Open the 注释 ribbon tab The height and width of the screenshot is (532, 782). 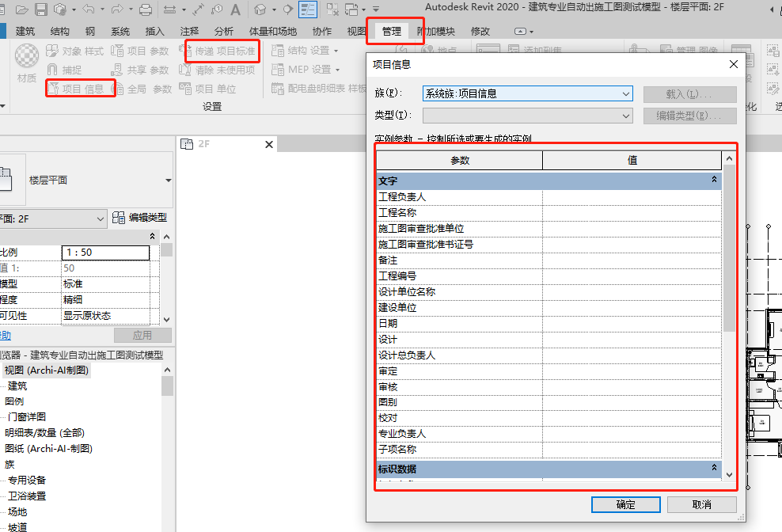[189, 32]
